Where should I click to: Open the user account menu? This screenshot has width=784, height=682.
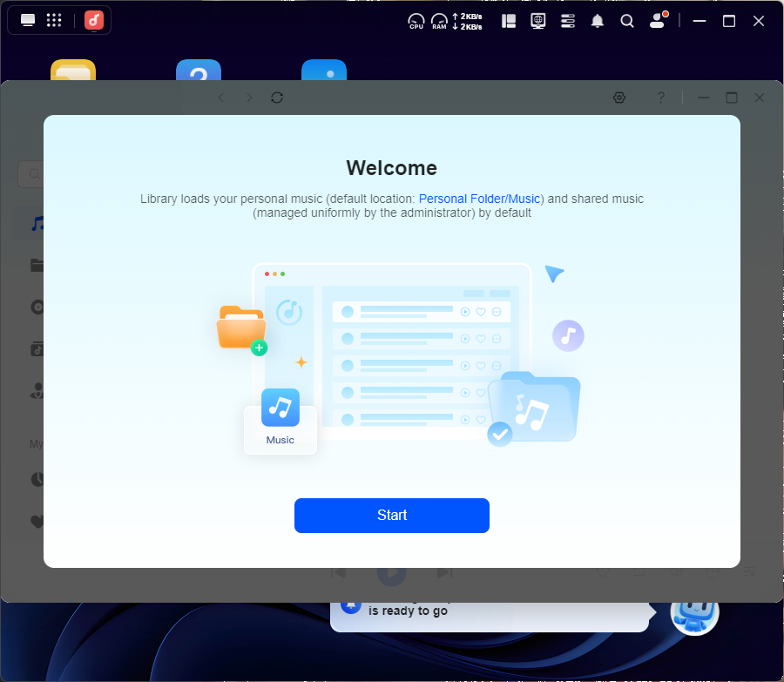(658, 21)
